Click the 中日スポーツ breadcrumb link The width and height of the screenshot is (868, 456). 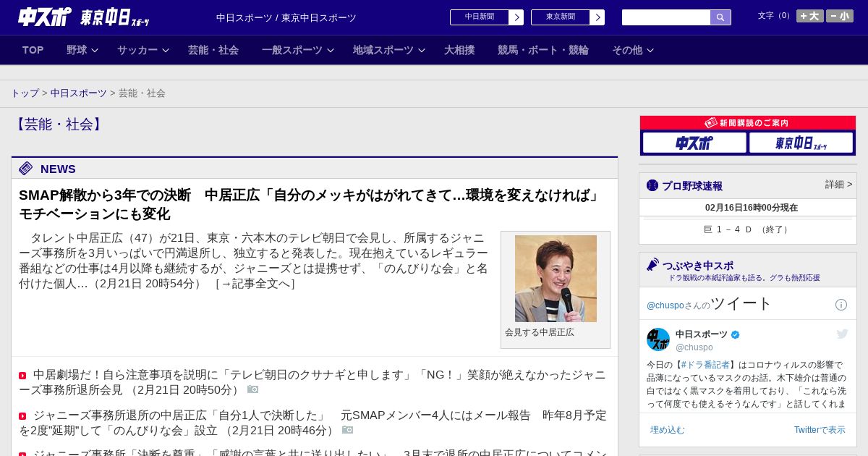pos(79,93)
